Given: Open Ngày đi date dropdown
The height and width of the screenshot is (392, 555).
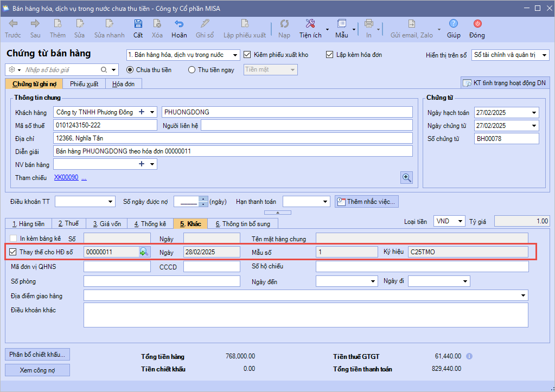Looking at the screenshot, I should (x=465, y=281).
